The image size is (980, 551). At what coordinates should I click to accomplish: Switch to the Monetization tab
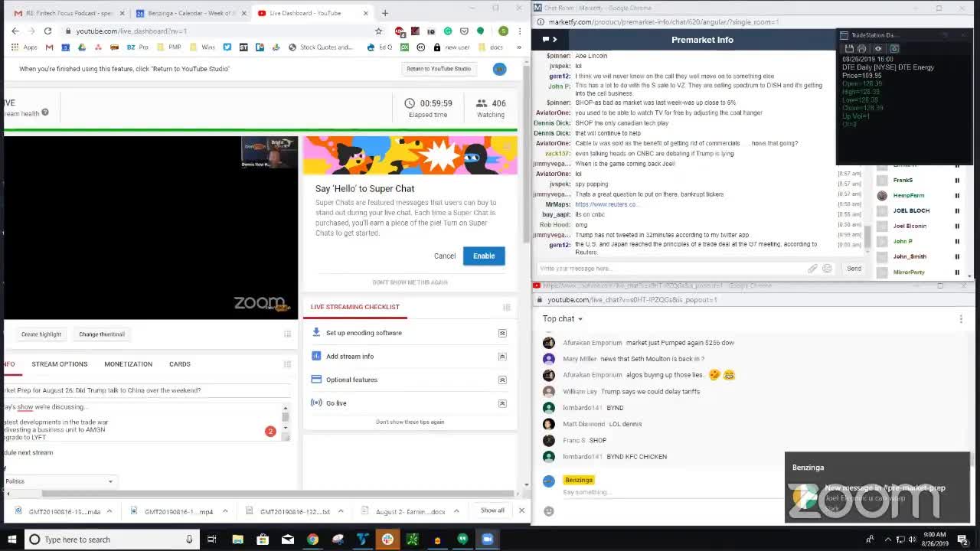[128, 364]
